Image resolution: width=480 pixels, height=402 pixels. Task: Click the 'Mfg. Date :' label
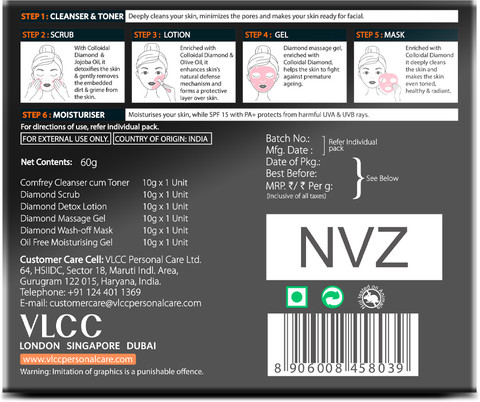coord(289,150)
